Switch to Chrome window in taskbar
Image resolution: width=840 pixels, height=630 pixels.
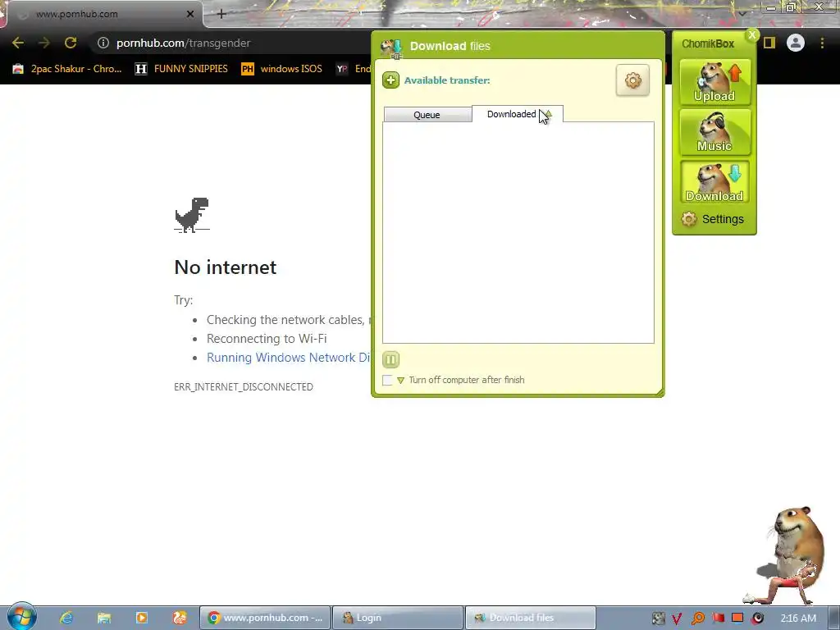(265, 618)
